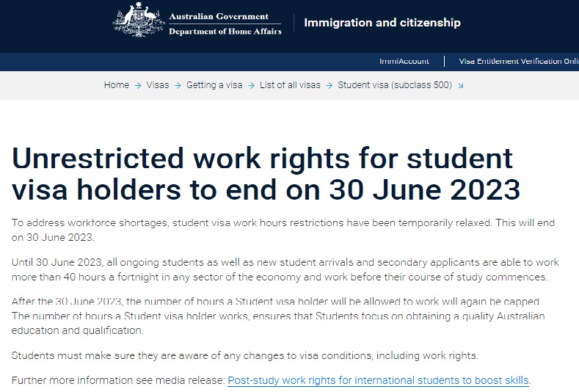
Task: Open Visa Entitlement Verification Online menu item
Action: click(519, 62)
